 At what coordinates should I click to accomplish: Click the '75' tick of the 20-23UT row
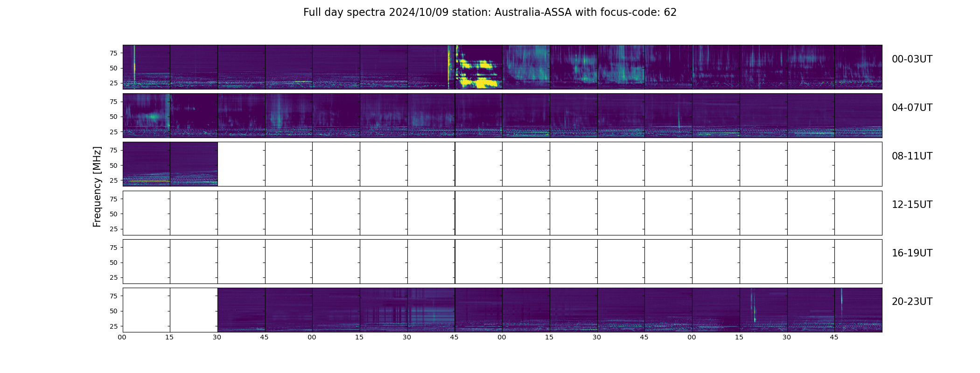coord(113,296)
